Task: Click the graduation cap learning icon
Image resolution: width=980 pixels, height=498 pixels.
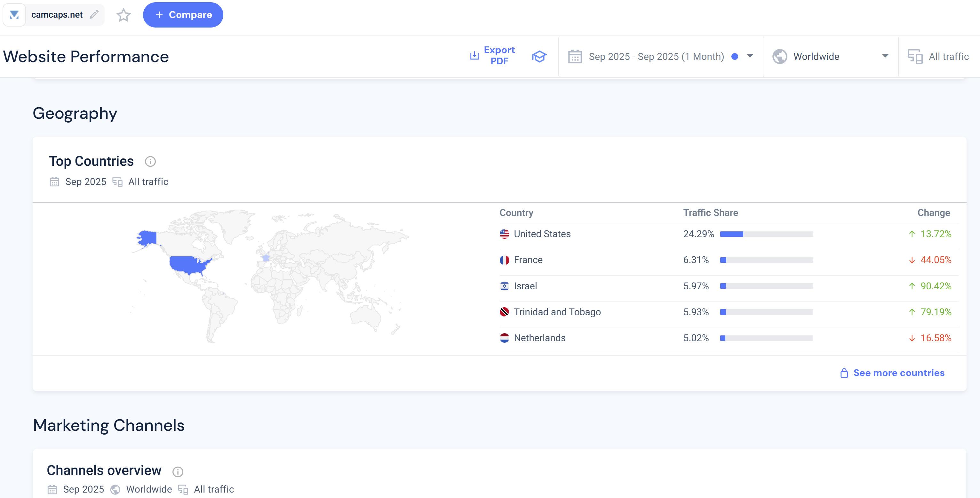Action: point(539,56)
